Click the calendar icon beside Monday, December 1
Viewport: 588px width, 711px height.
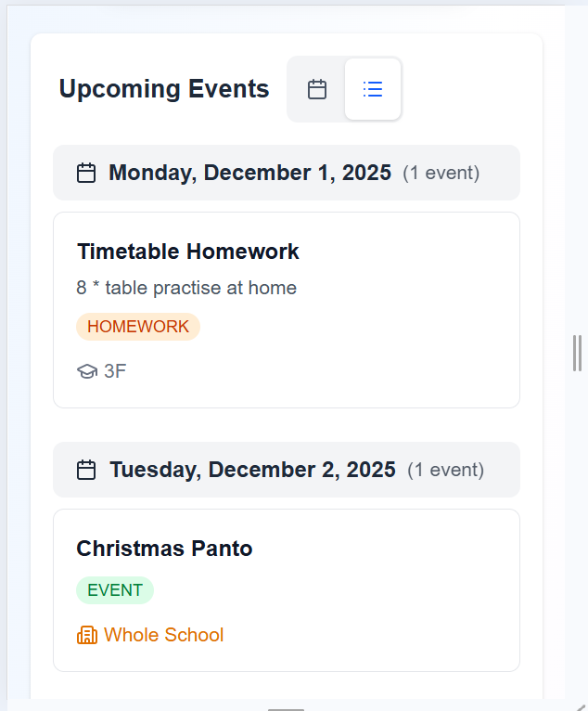[x=86, y=173]
